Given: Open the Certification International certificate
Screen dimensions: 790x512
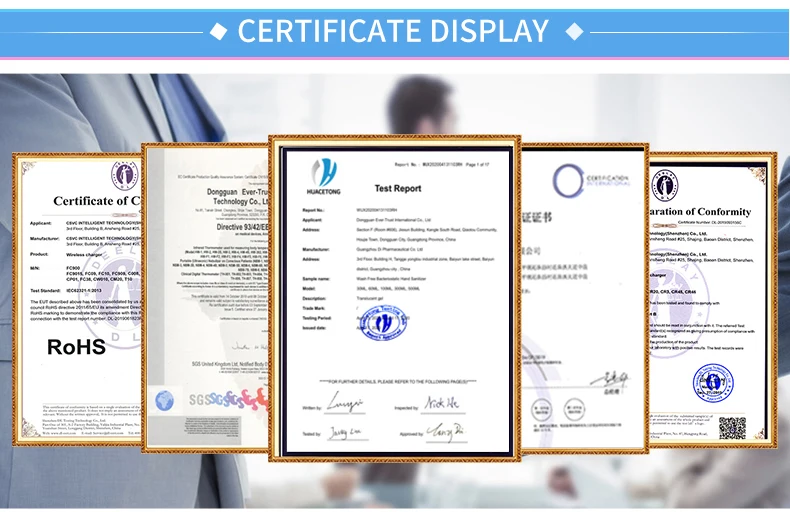Looking at the screenshot, I should pos(584,298).
